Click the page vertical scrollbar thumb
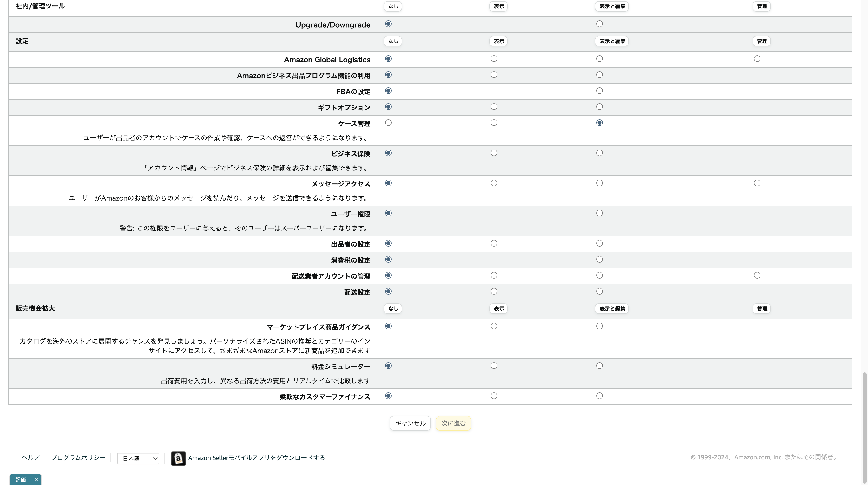The height and width of the screenshot is (485, 868). coord(865,428)
